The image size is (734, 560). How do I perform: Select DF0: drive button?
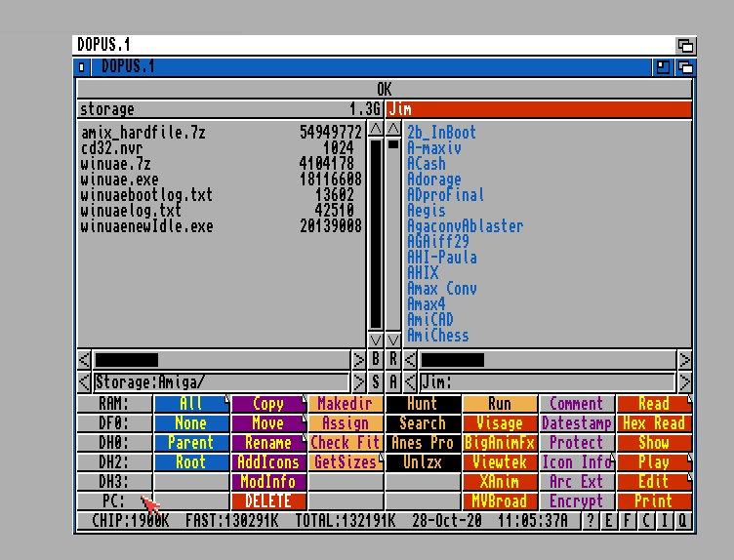click(x=114, y=422)
